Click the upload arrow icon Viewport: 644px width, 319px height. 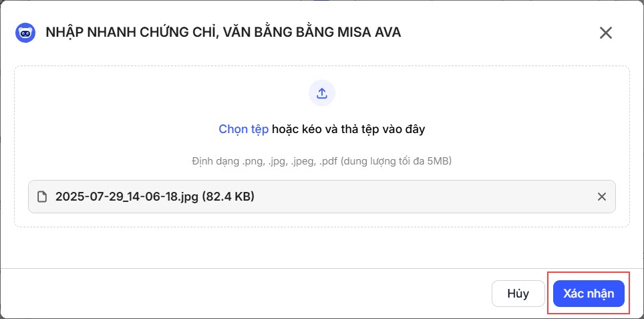321,93
